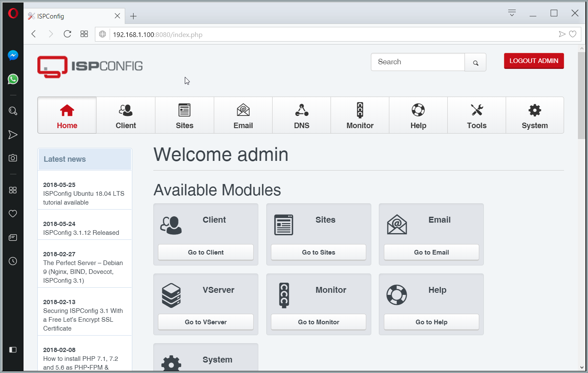Reload the page with the refresh icon

pos(67,34)
